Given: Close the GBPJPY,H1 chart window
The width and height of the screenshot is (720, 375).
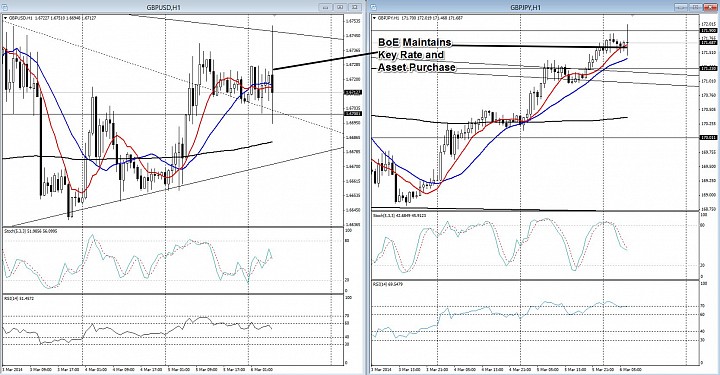Looking at the screenshot, I should click(x=711, y=7).
